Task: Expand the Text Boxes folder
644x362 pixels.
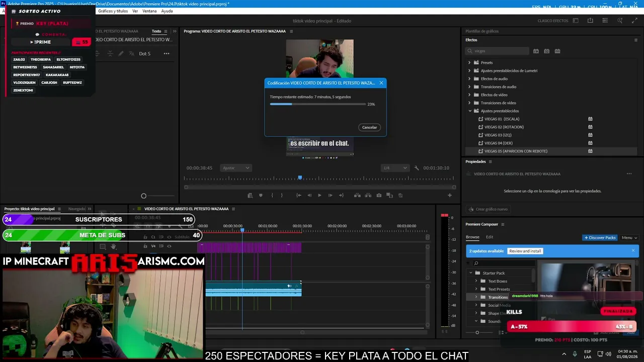Action: click(x=476, y=281)
